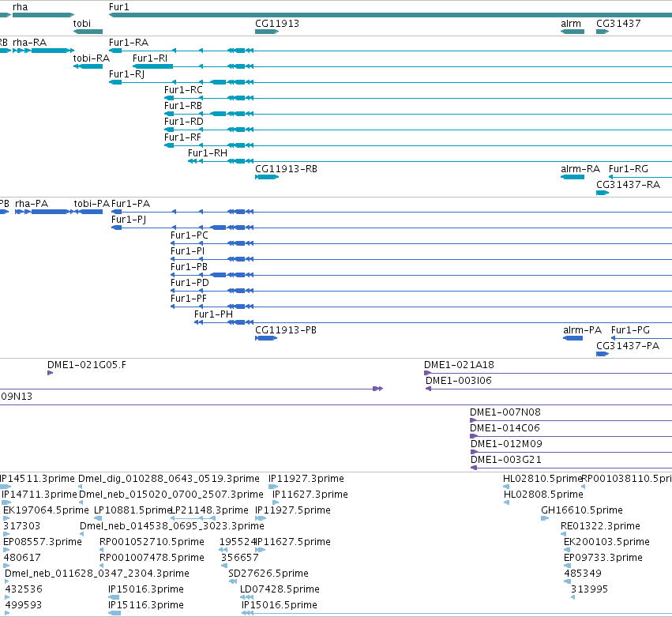Screen dimensions: 672x617
Task: Select the IP15116.3prime EST label
Action: [146, 605]
